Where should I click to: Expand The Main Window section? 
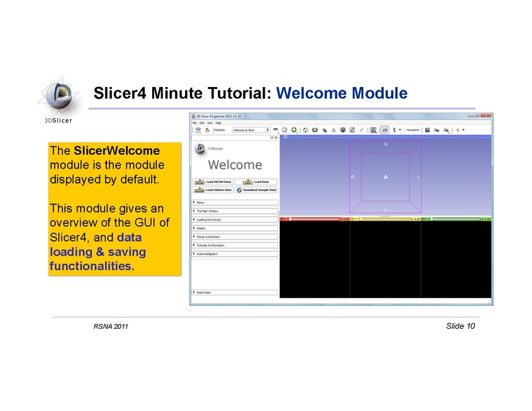(234, 211)
